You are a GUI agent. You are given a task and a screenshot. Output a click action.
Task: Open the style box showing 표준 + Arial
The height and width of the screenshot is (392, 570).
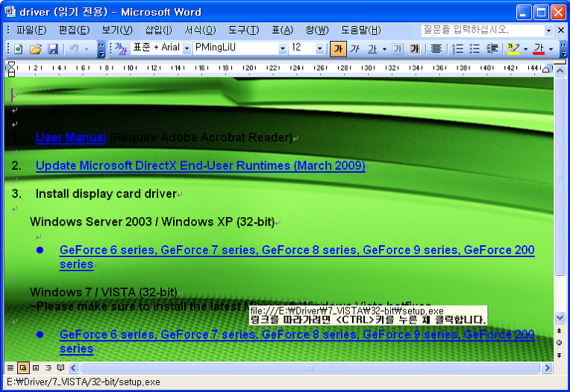click(x=160, y=48)
